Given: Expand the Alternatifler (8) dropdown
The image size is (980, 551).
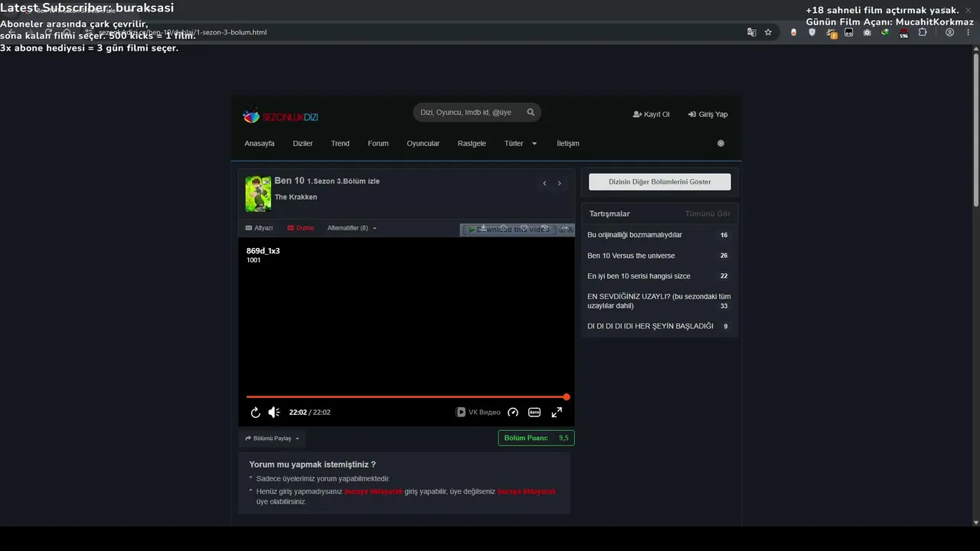Looking at the screenshot, I should [x=351, y=228].
